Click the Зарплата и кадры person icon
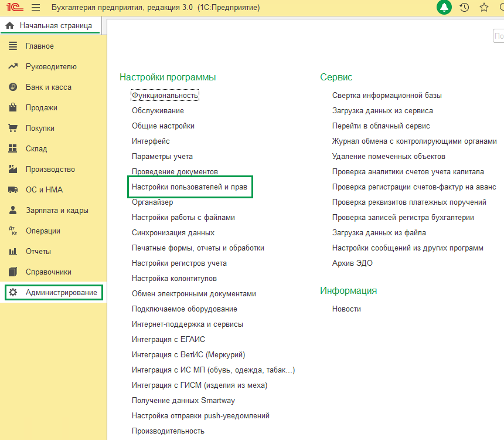 (13, 210)
